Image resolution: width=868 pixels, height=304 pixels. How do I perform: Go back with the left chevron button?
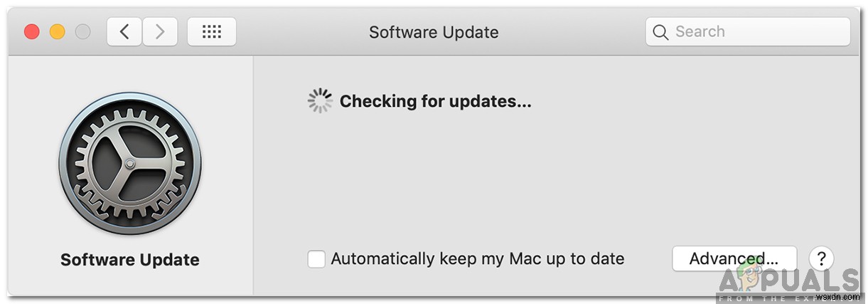pyautogui.click(x=124, y=32)
